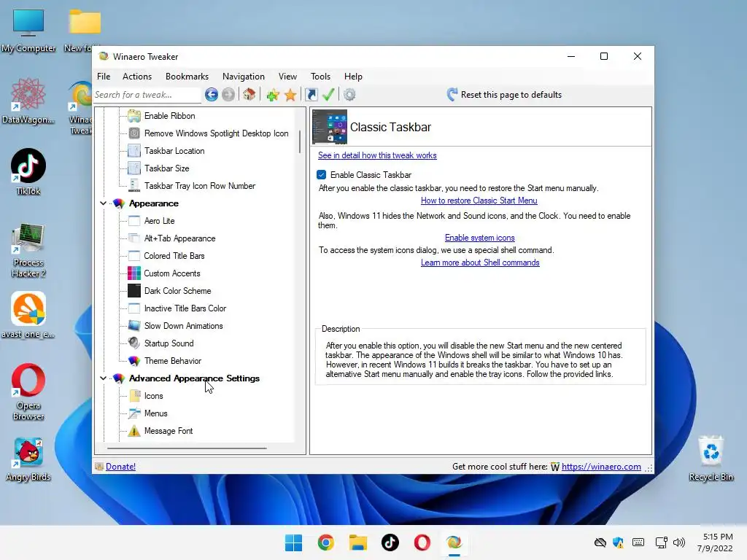747x560 pixels.
Task: Click Reset this page to defaults
Action: (511, 95)
